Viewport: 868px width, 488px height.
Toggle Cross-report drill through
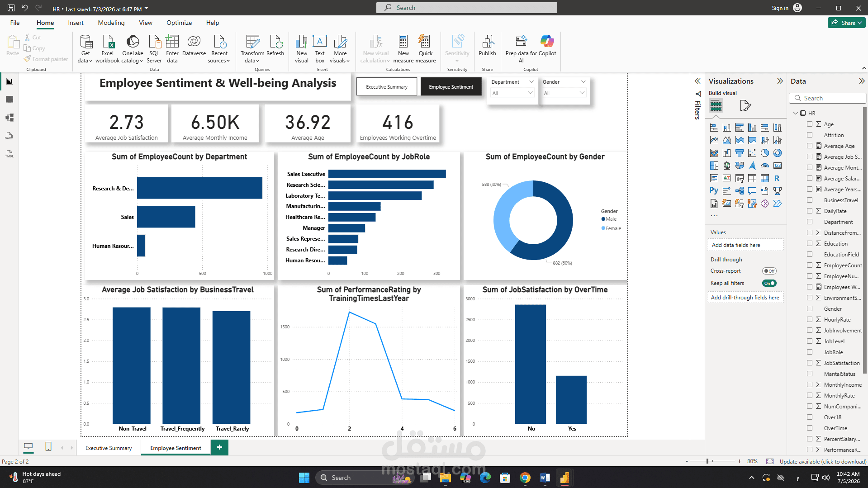pyautogui.click(x=769, y=271)
